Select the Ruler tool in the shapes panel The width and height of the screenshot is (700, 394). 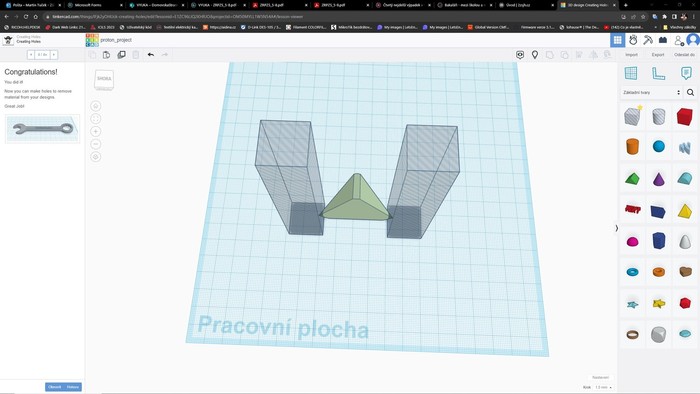658,73
